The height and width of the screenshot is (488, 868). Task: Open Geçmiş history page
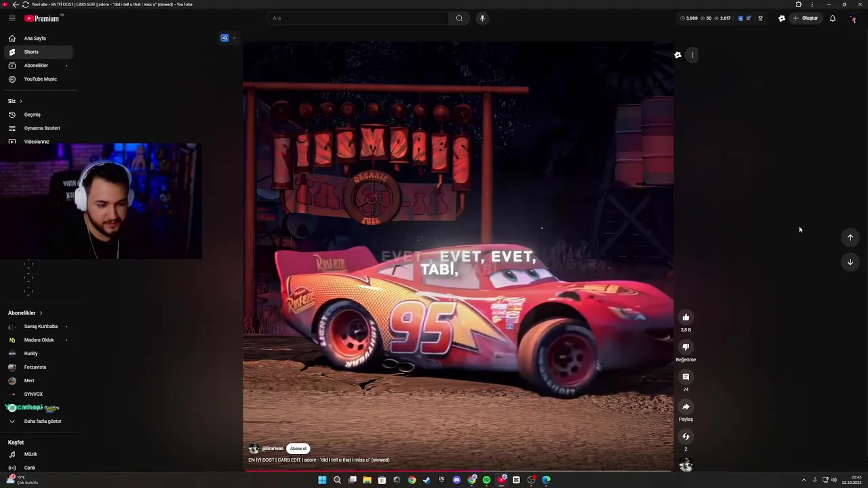pos(39,115)
